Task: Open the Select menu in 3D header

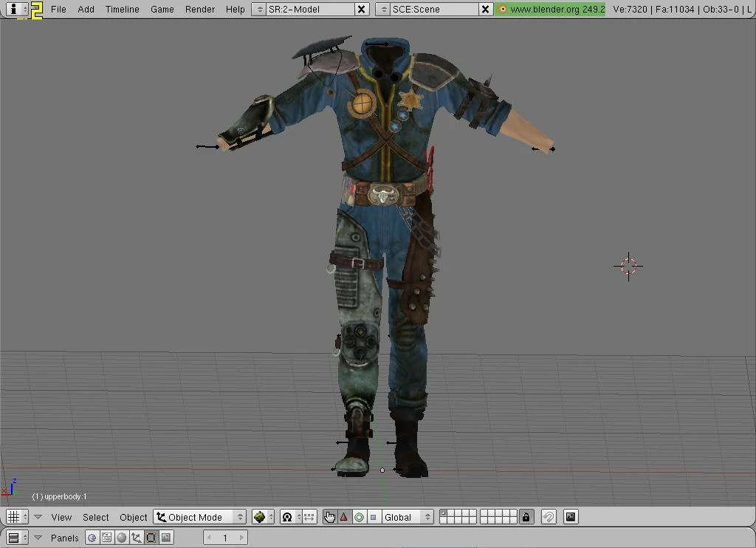Action: coord(95,517)
